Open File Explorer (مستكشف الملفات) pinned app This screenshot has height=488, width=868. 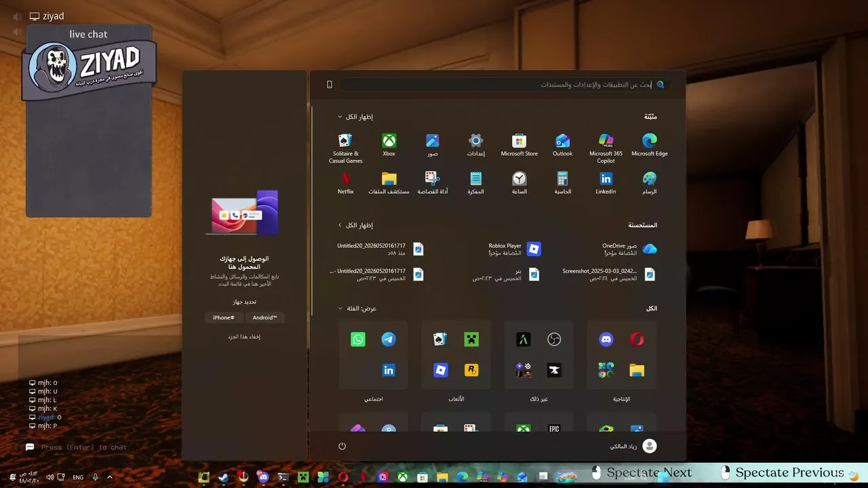[x=389, y=183]
